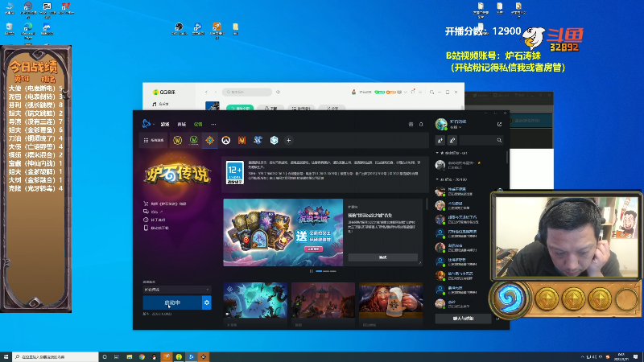
Task: Click the blue 启动中 launch button
Action: tap(172, 302)
